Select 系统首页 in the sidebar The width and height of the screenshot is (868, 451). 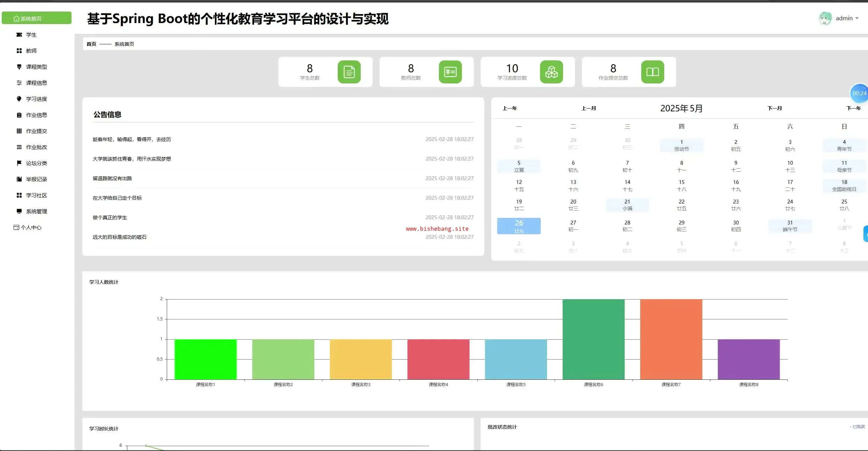click(36, 18)
